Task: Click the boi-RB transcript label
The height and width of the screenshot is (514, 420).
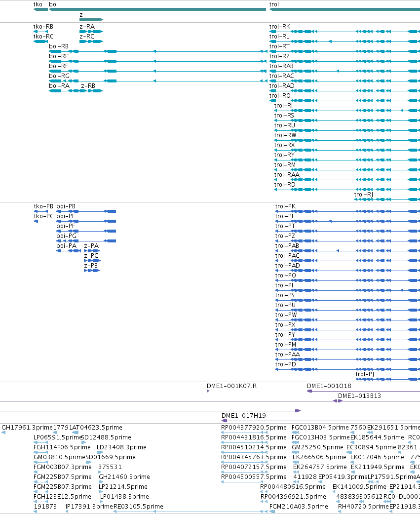Action: pyautogui.click(x=59, y=46)
